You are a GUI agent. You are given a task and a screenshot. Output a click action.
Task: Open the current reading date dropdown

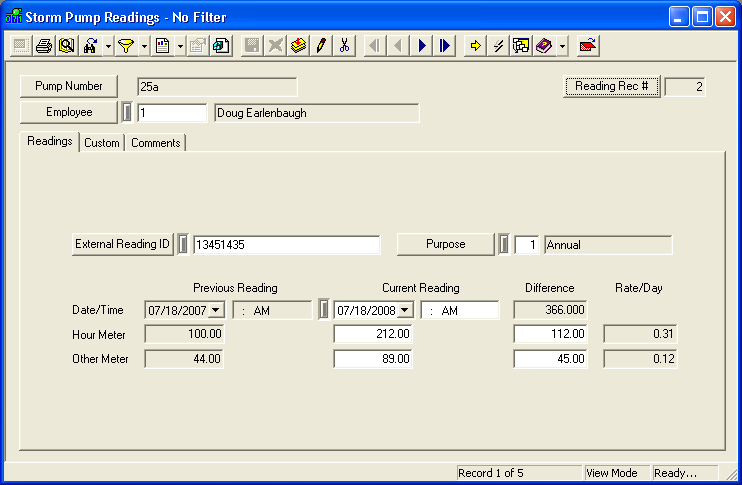[x=405, y=310]
